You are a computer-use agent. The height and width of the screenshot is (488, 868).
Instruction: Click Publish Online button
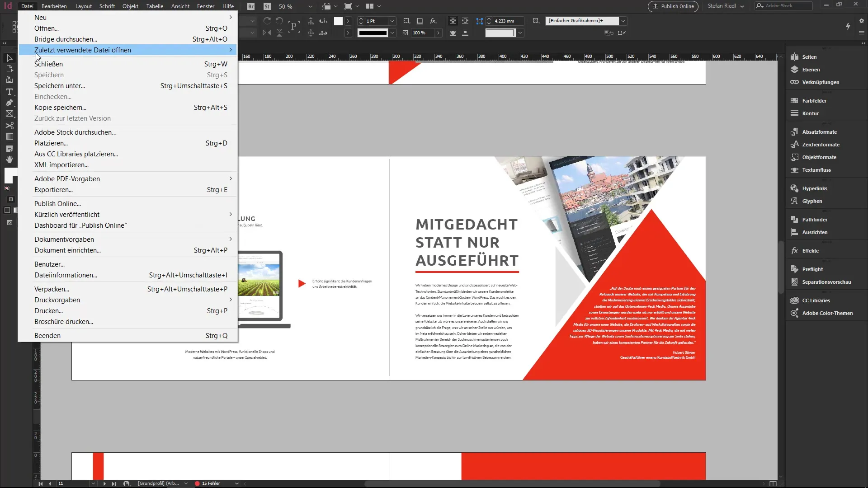[x=673, y=6]
